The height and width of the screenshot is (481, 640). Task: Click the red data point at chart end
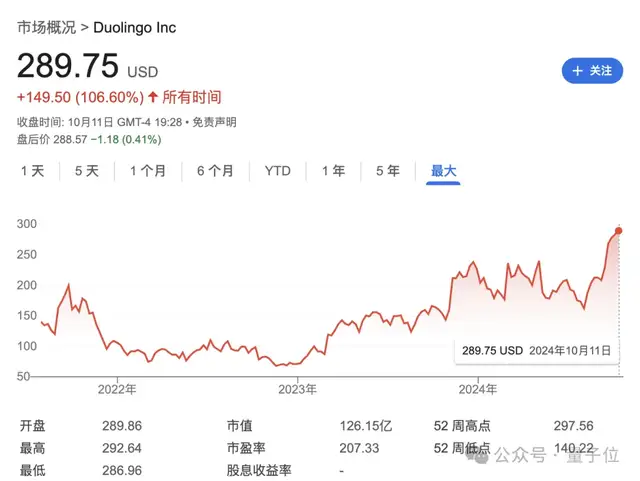point(619,231)
